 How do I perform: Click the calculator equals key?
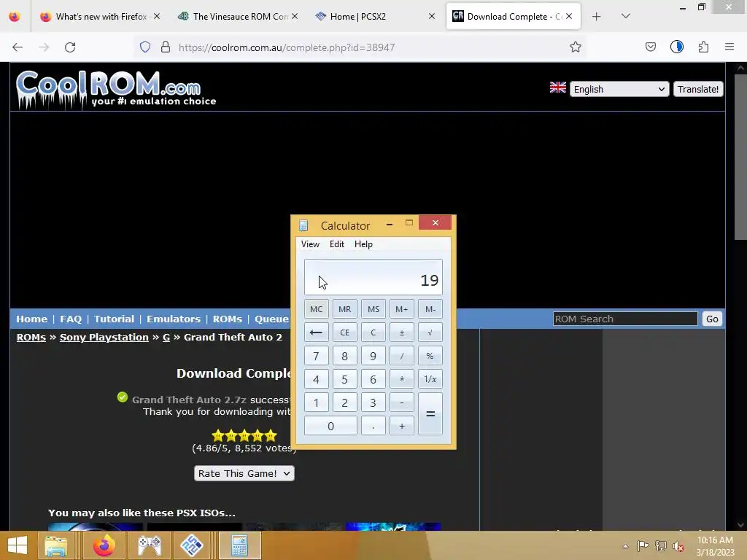click(430, 414)
